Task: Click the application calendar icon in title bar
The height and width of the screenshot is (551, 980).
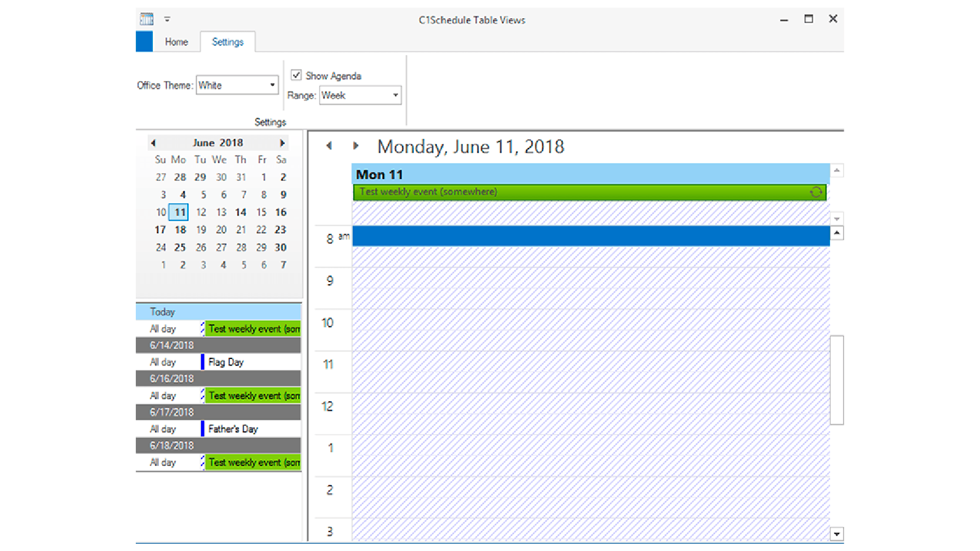Action: [x=146, y=19]
